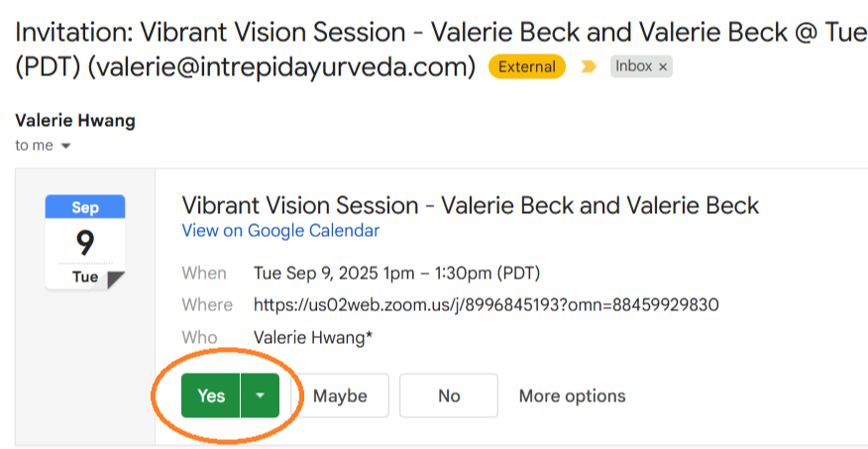Toggle the yellow importance marker icon
The image size is (868, 449).
click(589, 67)
